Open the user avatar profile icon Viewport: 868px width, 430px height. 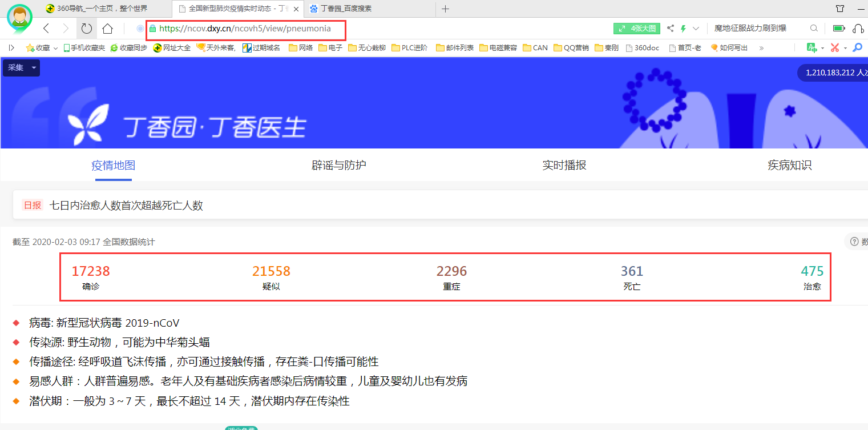tap(20, 17)
